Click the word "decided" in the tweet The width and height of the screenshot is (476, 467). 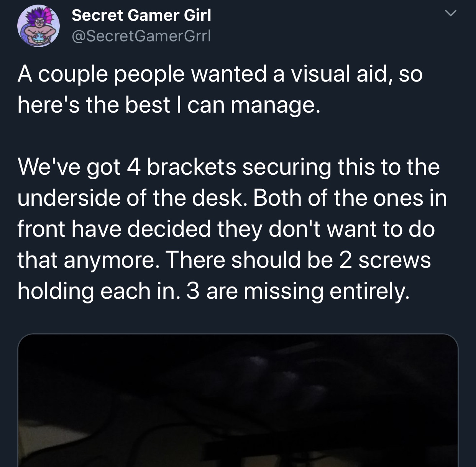[169, 229]
